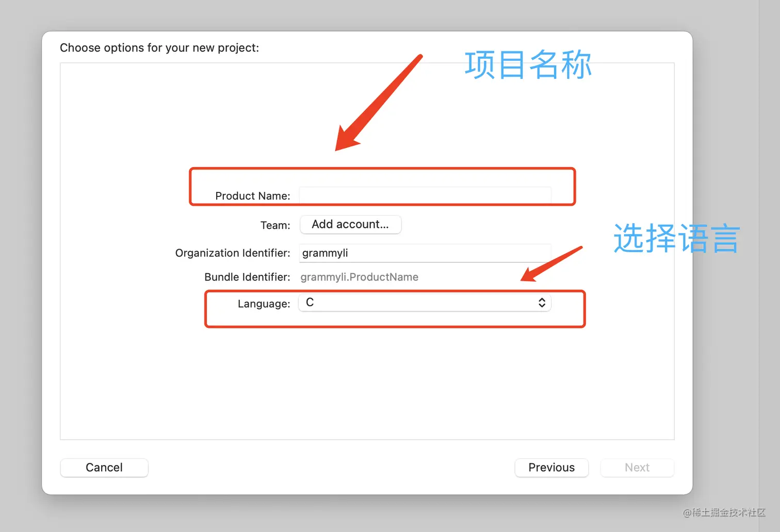Click the Add account... button
Viewport: 780px width, 532px height.
coord(350,224)
